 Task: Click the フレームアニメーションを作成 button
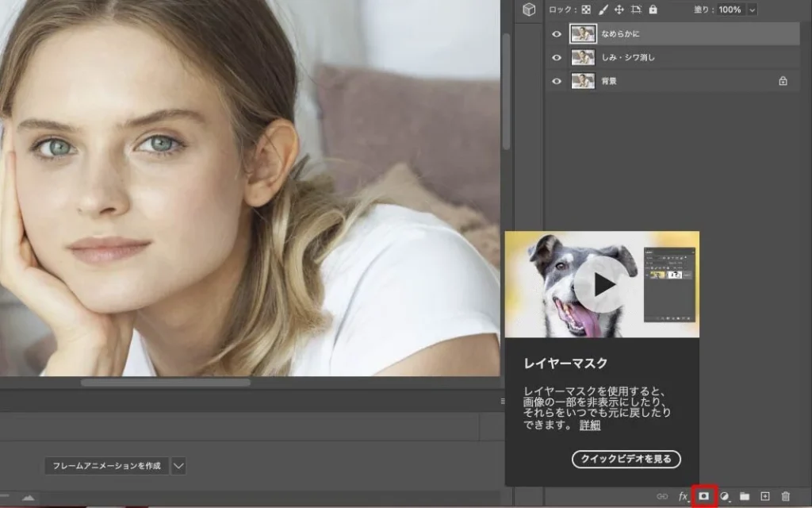[106, 466]
